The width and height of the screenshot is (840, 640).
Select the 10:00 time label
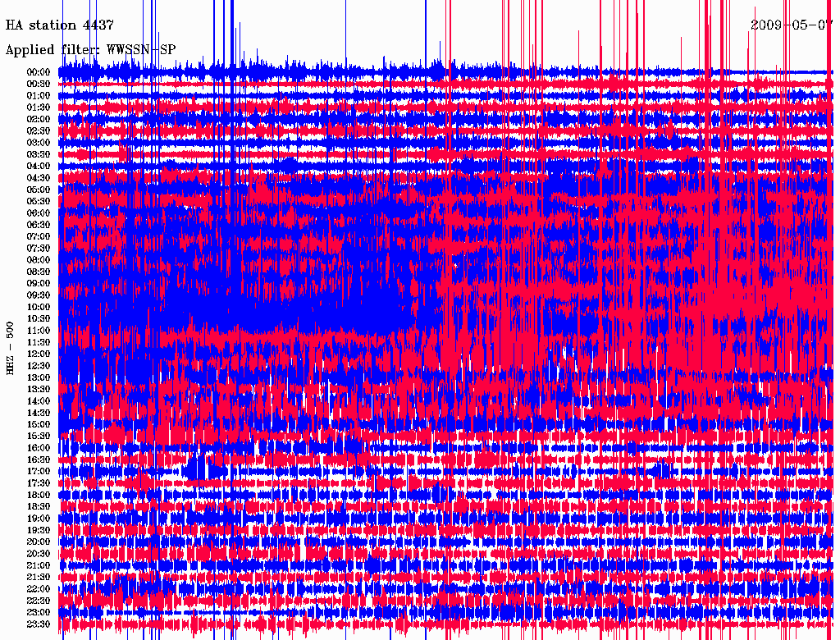[39, 307]
